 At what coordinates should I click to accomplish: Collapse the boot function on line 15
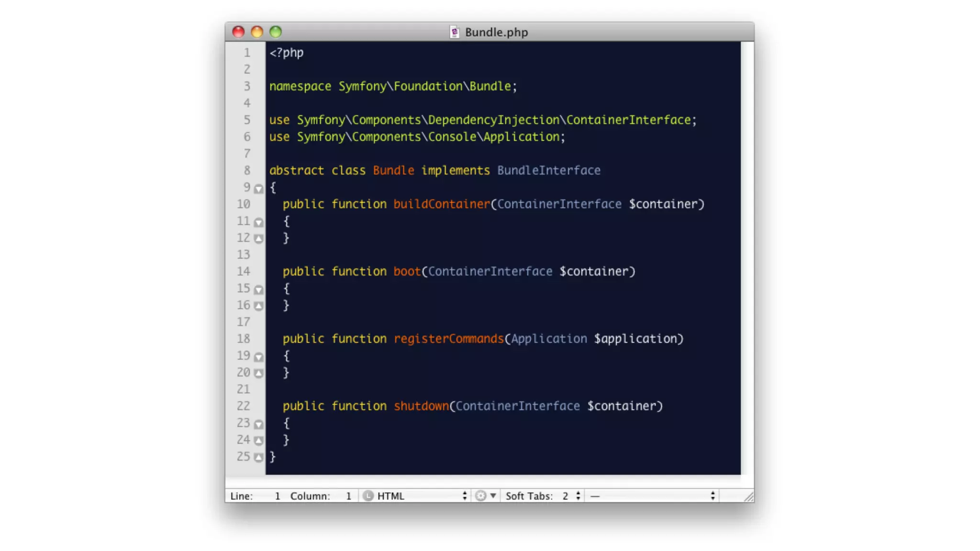(x=258, y=290)
